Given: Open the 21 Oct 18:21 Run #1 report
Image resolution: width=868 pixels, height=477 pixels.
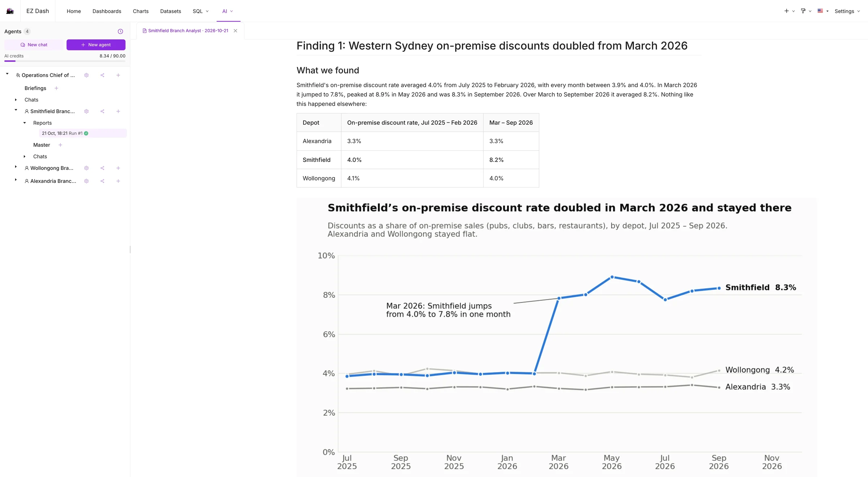Looking at the screenshot, I should 83,133.
